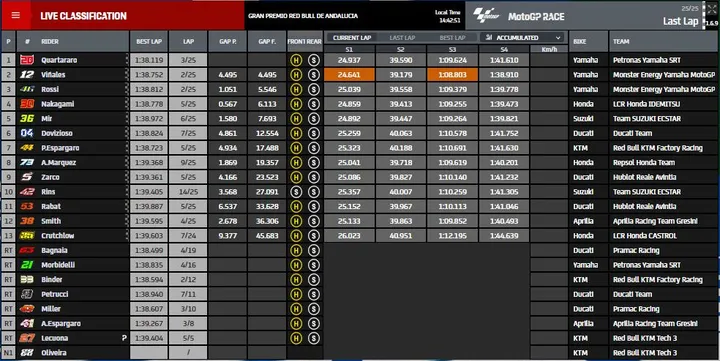Sort by the GAP F. column header
This screenshot has height=361, width=720.
267,41
